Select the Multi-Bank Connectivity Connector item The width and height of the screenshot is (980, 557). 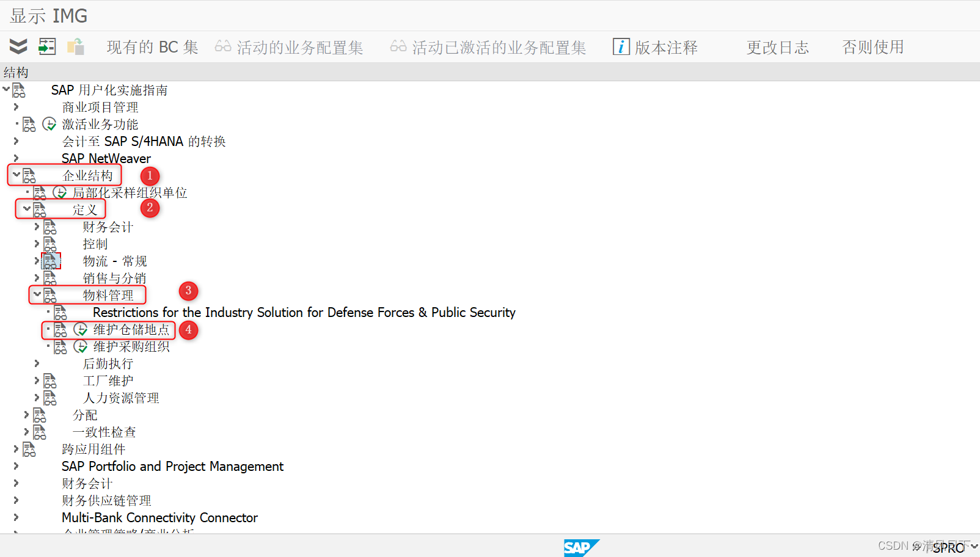[159, 518]
